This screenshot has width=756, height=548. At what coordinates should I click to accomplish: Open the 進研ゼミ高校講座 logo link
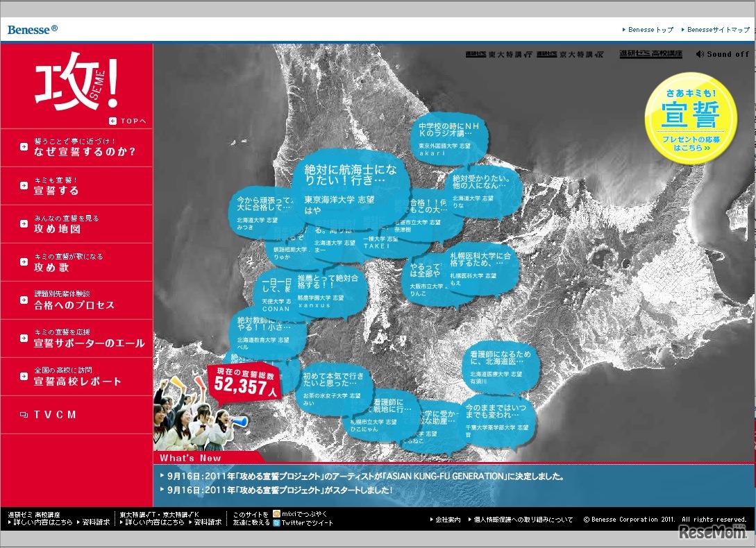650,54
